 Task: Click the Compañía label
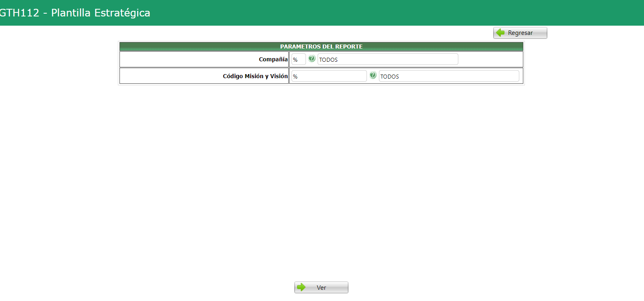tap(273, 59)
